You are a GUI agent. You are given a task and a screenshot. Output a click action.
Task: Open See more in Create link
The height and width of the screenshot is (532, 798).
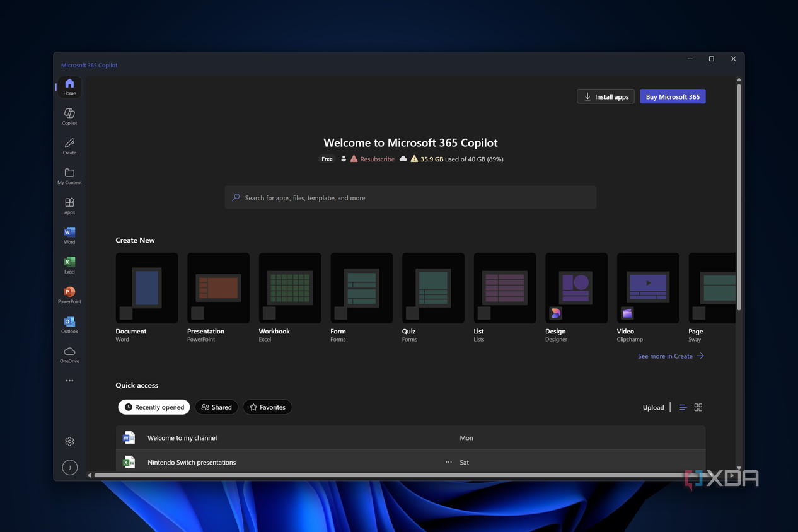pyautogui.click(x=671, y=356)
